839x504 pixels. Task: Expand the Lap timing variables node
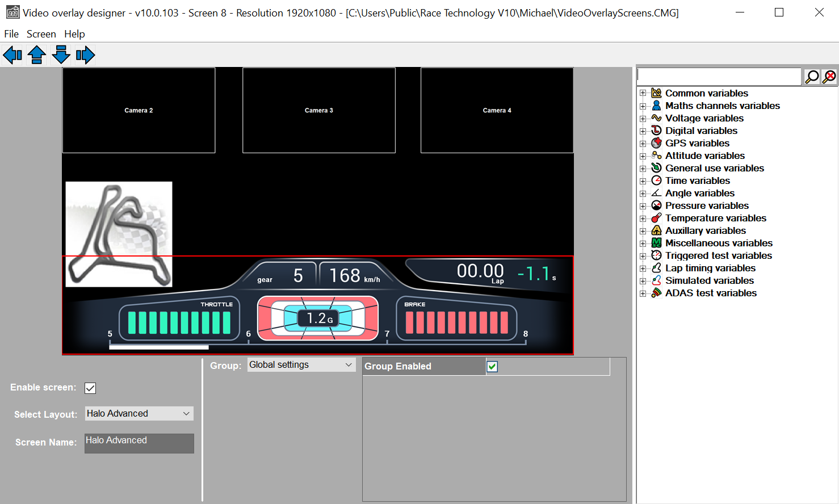(x=643, y=268)
